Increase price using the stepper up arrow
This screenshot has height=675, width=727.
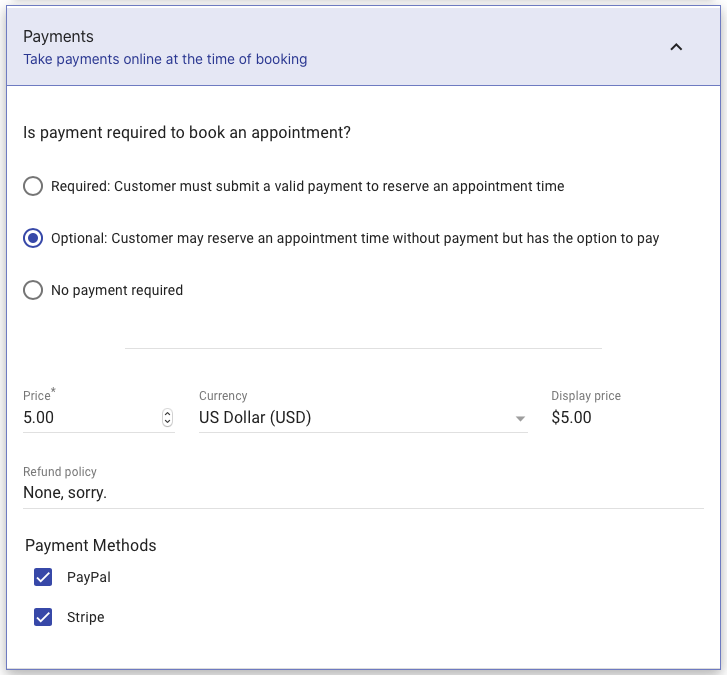(167, 413)
